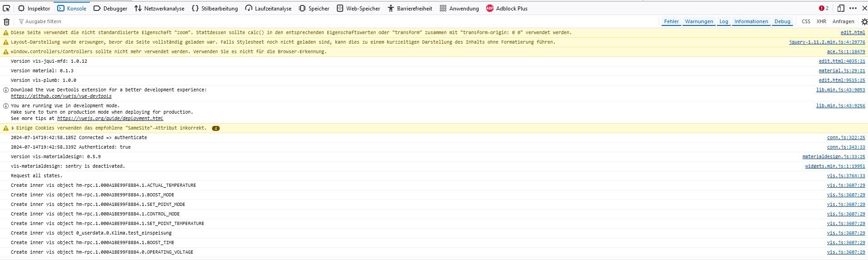Open the Vue deployment guide link

coord(110,118)
